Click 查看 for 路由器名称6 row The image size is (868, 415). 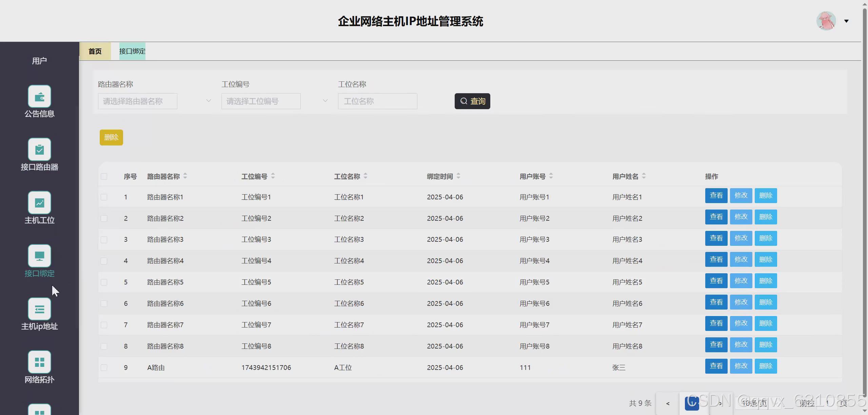[716, 302]
